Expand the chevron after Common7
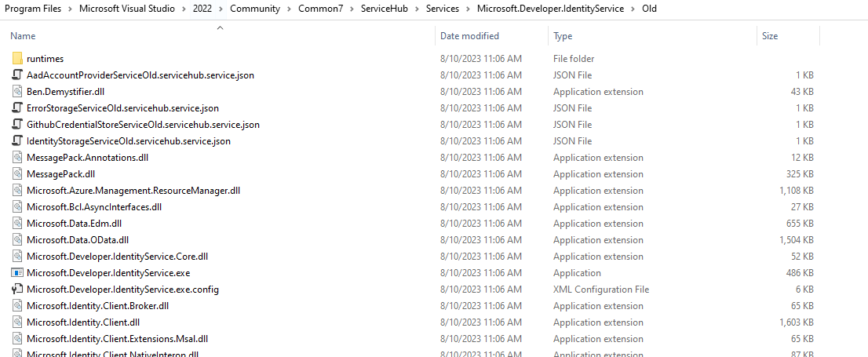The width and height of the screenshot is (868, 357). [352, 9]
